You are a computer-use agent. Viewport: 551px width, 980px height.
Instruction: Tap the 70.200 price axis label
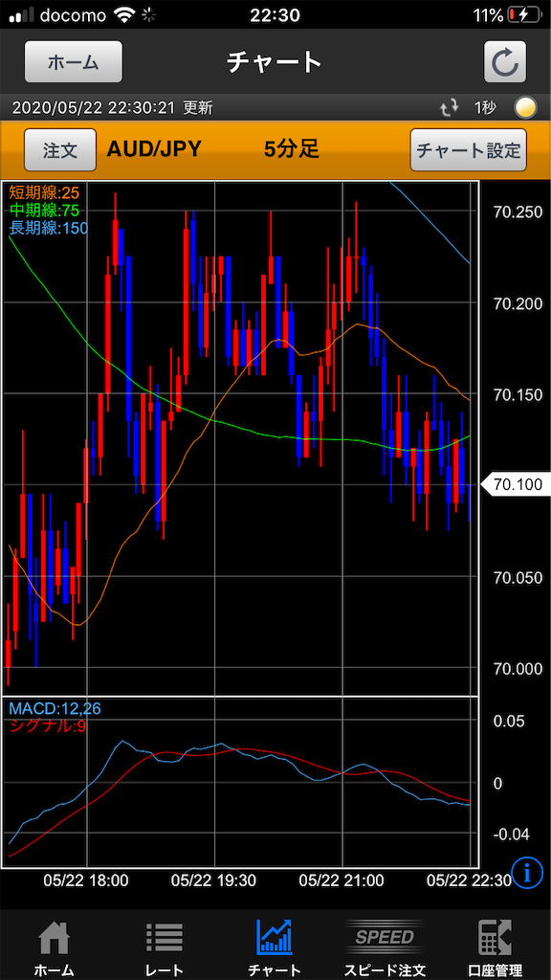[518, 304]
